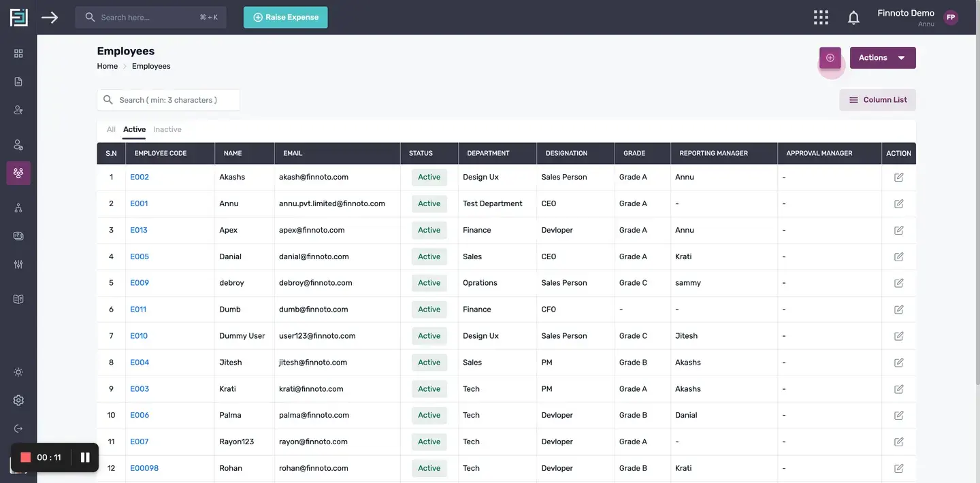
Task: Open the document sidebar icon
Action: [18, 82]
